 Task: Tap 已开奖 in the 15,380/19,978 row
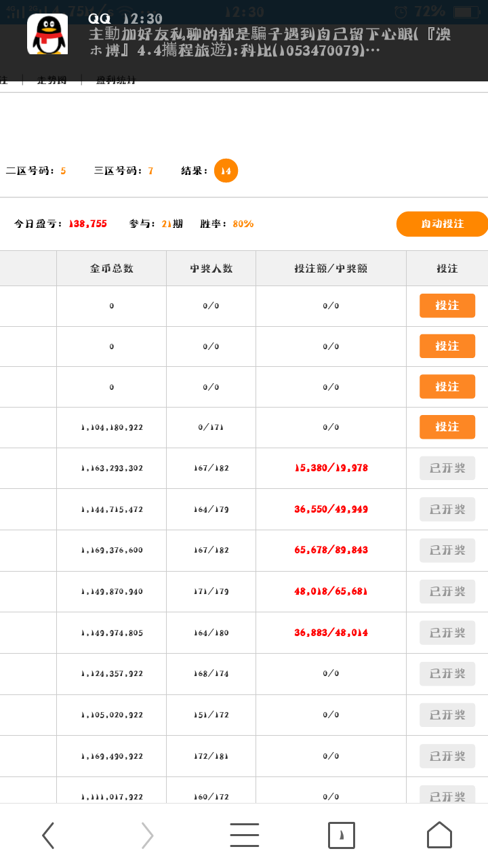pyautogui.click(x=447, y=469)
